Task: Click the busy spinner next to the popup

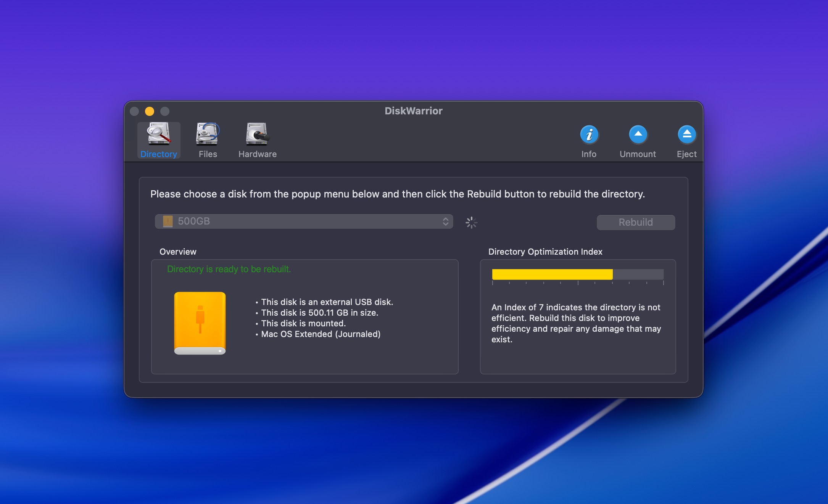Action: pyautogui.click(x=472, y=222)
